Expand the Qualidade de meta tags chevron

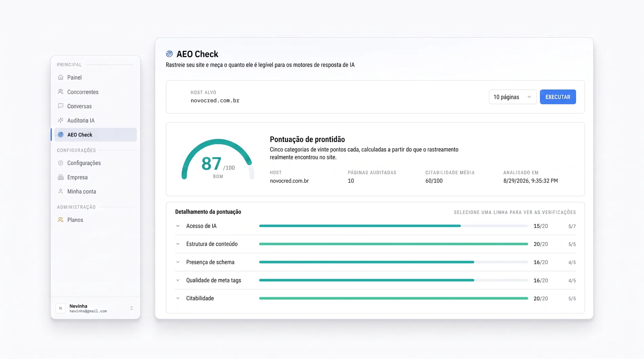click(x=178, y=280)
